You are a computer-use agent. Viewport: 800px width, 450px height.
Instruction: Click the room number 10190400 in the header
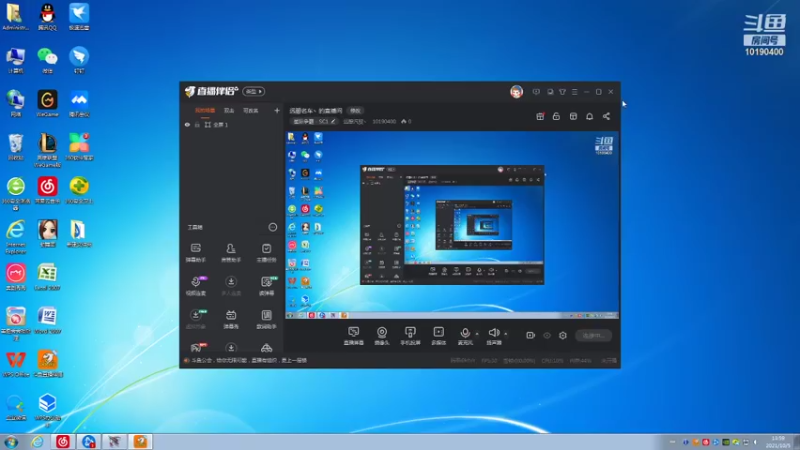[384, 121]
